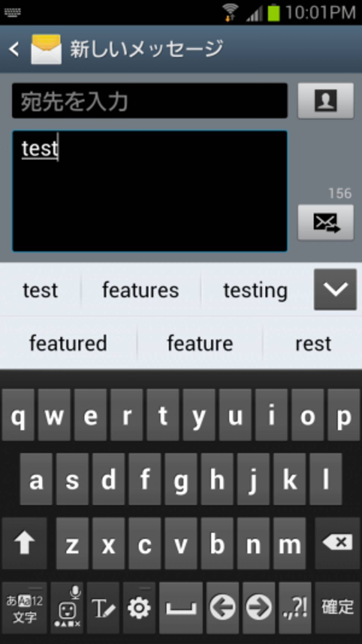Send message with the envelope arrow button
Viewport: 362px width, 644px height.
click(325, 223)
